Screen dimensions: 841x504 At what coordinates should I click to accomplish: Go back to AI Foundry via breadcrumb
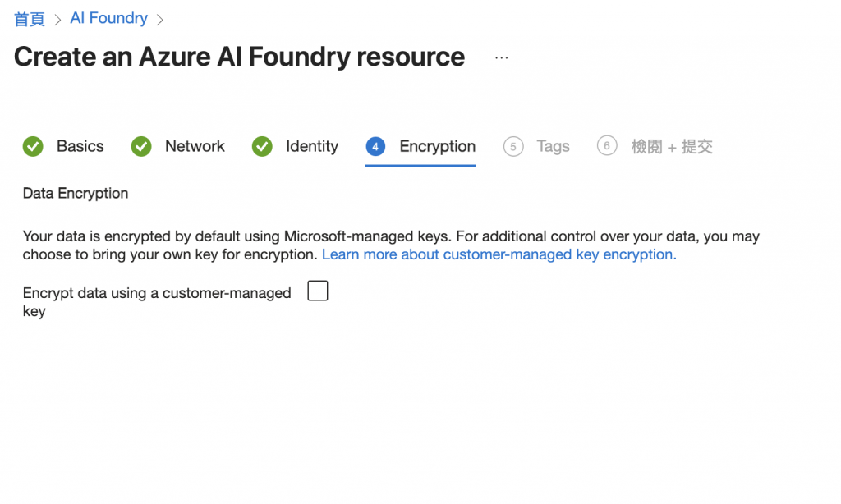(x=108, y=18)
